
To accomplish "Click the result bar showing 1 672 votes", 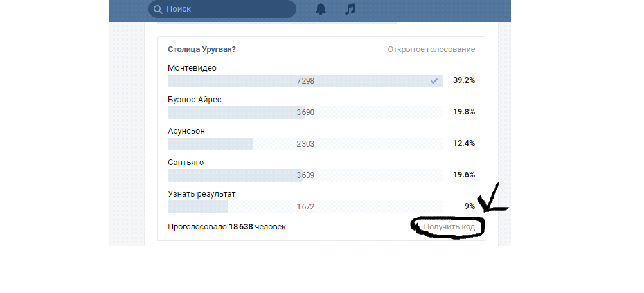I will click(305, 207).
